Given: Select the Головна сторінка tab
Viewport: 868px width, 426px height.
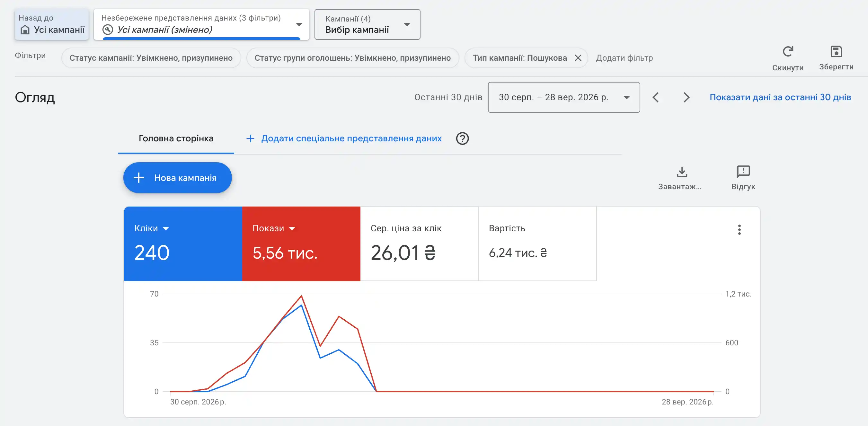Looking at the screenshot, I should coord(176,138).
